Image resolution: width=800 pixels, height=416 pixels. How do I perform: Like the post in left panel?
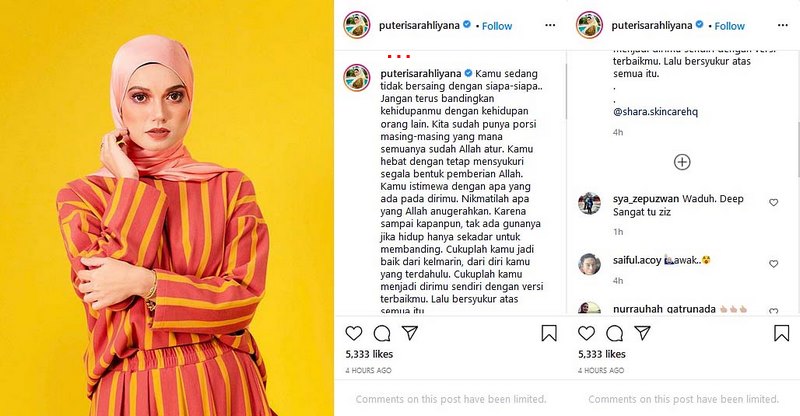coord(354,333)
